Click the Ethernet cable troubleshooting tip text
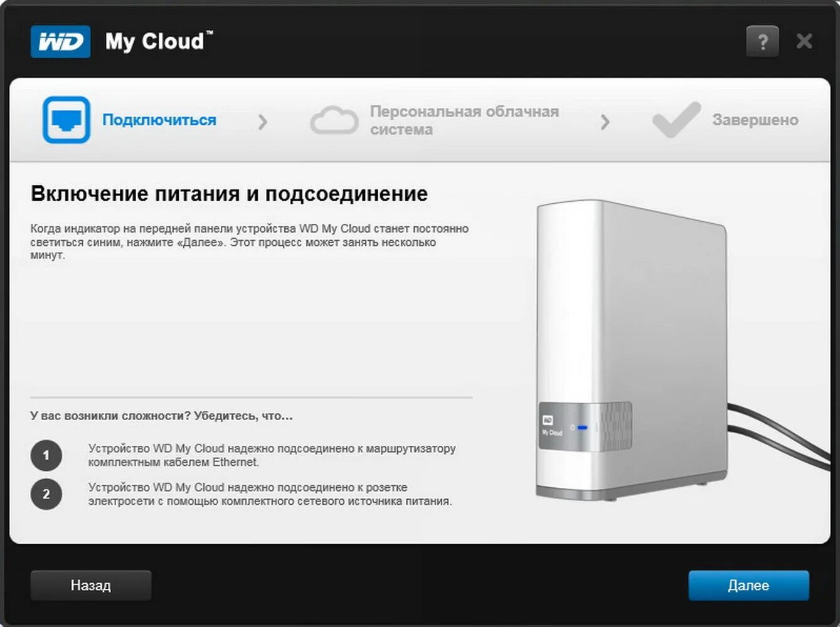The width and height of the screenshot is (840, 627). (272, 455)
